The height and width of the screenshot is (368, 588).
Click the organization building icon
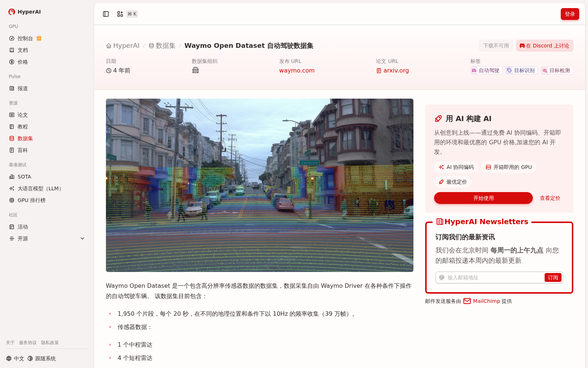point(196,70)
